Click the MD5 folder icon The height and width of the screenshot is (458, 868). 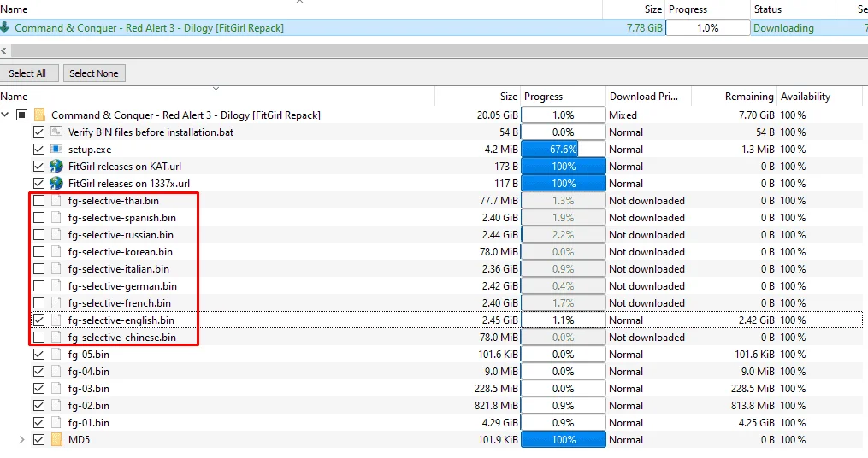coord(56,440)
